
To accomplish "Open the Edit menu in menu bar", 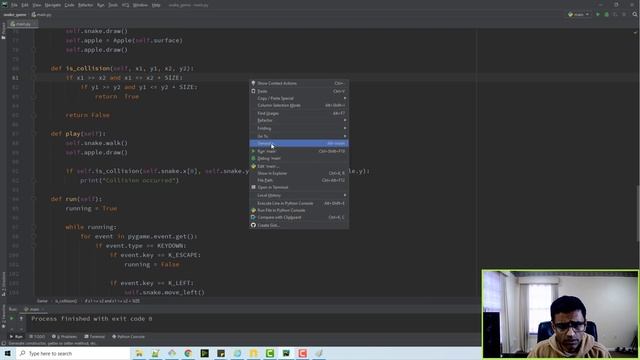I will (25, 5).
